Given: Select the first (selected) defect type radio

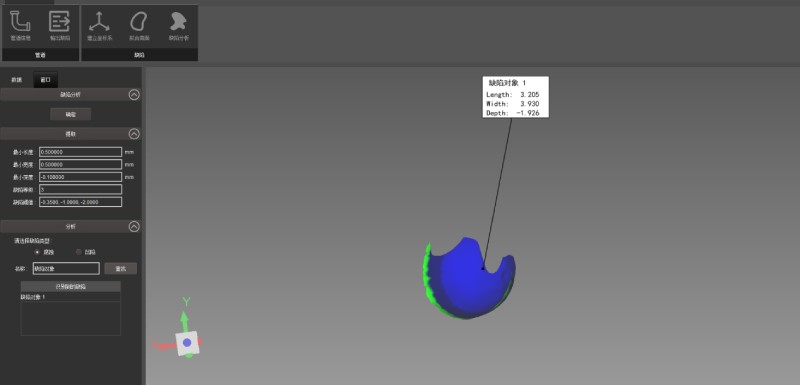Looking at the screenshot, I should [x=37, y=252].
